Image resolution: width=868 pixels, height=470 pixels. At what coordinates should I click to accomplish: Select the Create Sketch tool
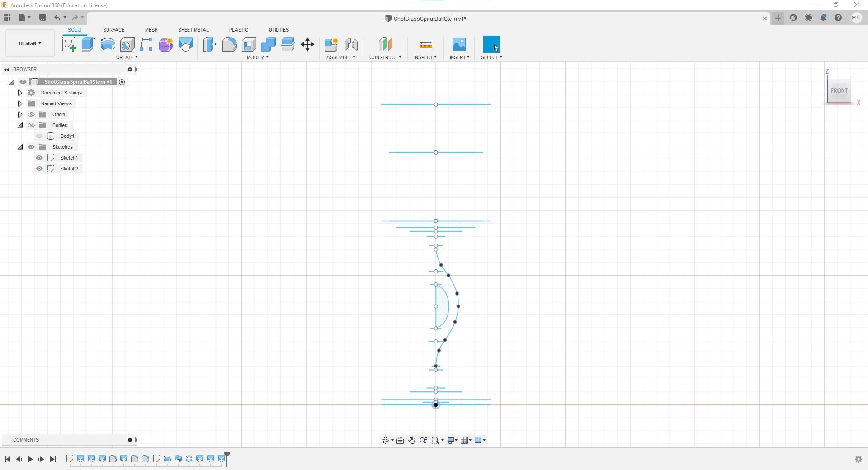click(69, 44)
